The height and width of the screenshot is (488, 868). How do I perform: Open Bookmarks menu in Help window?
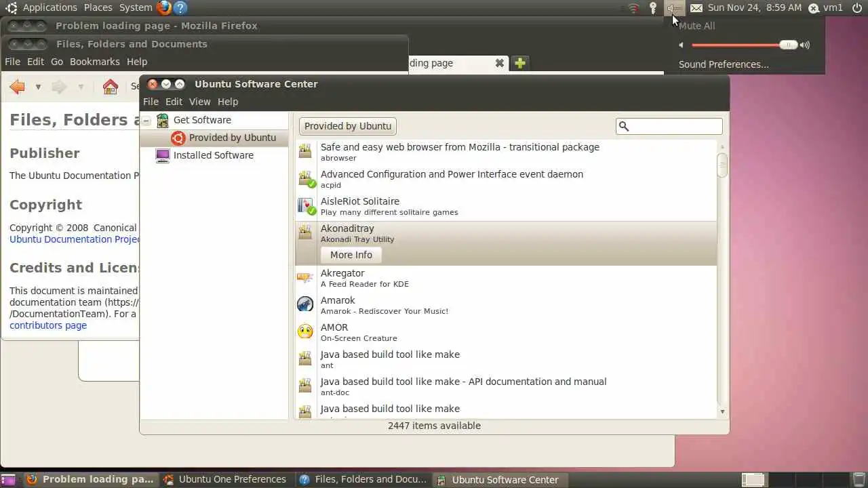[95, 62]
